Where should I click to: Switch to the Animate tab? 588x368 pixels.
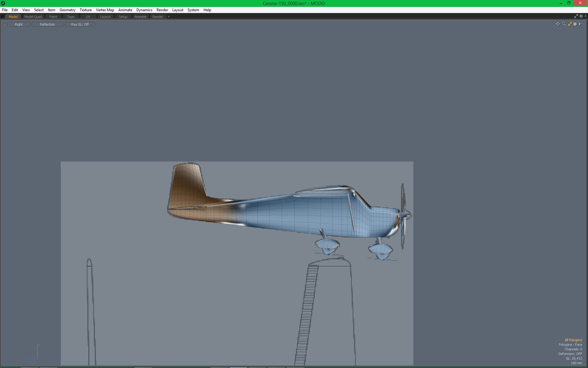[x=140, y=17]
